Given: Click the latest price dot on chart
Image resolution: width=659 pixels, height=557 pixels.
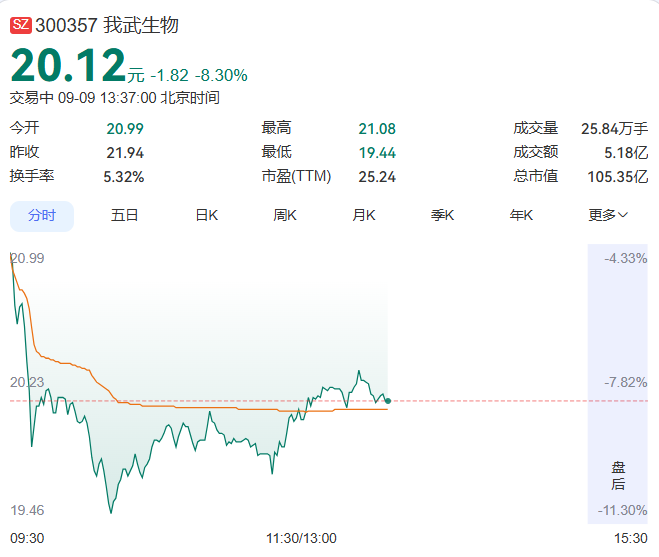Looking at the screenshot, I should point(388,401).
